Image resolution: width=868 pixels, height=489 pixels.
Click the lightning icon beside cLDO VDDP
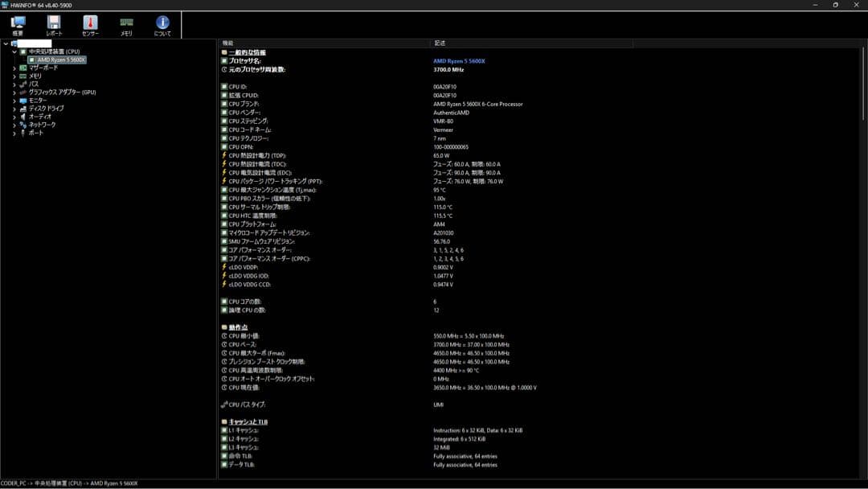224,267
